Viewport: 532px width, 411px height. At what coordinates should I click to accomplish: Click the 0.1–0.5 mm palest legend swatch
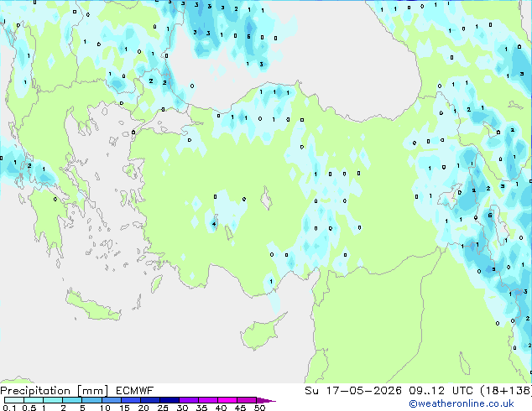tap(14, 400)
